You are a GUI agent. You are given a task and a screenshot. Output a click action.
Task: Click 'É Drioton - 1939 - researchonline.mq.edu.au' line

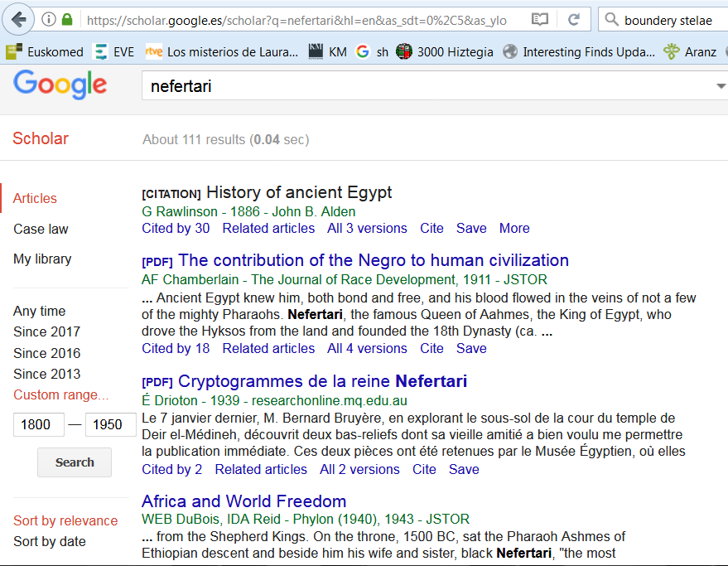[x=274, y=400]
